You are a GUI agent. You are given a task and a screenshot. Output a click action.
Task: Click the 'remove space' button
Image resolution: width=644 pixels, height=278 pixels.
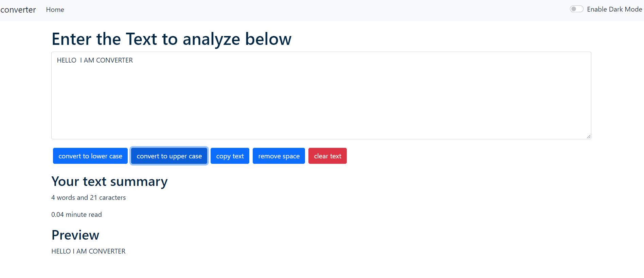(x=279, y=156)
